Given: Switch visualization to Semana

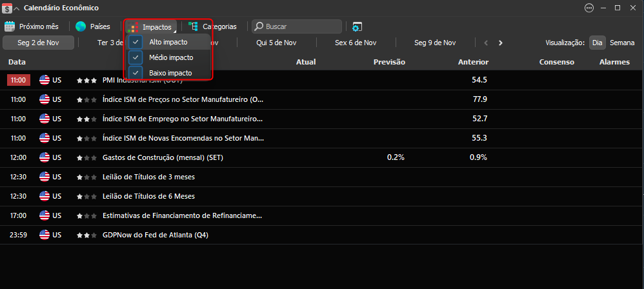Looking at the screenshot, I should (622, 43).
